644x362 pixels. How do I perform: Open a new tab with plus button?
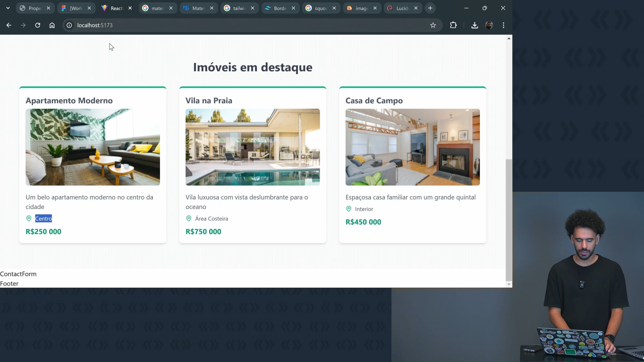coord(430,8)
